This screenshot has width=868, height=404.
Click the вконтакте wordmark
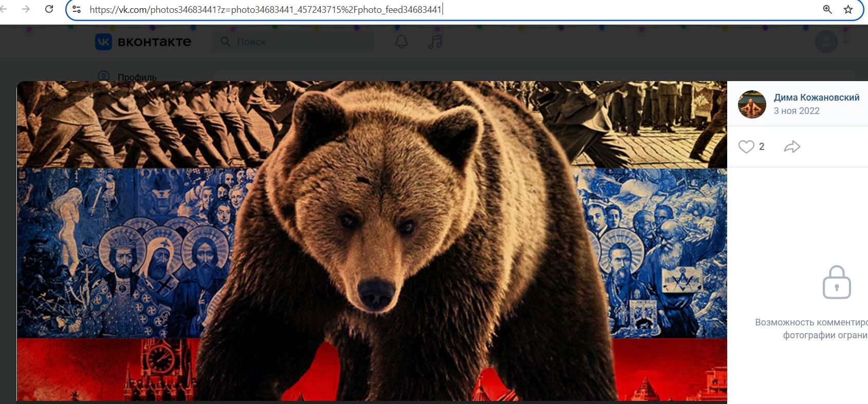coord(154,42)
